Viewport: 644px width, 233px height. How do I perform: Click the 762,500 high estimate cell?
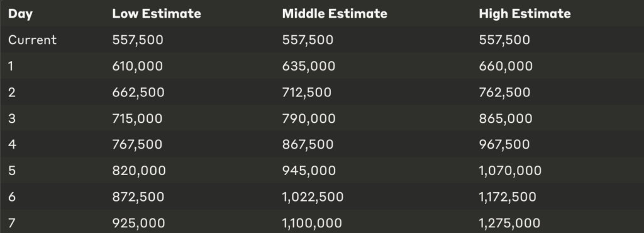click(x=504, y=92)
